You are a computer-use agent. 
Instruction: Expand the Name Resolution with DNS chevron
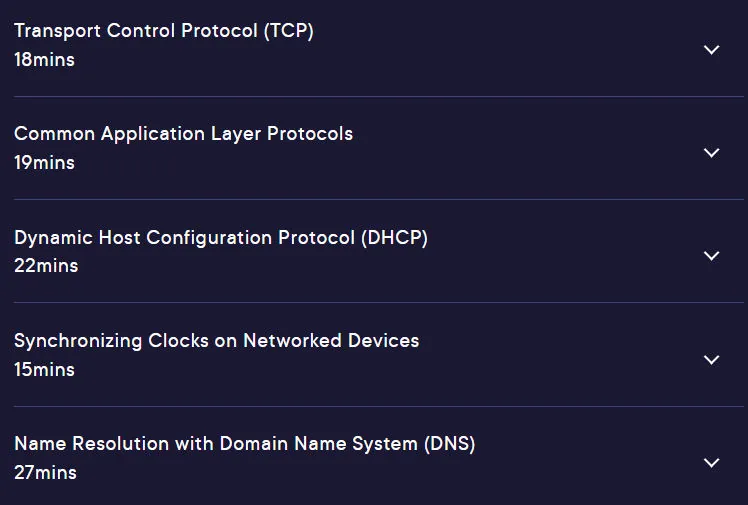[x=711, y=463]
